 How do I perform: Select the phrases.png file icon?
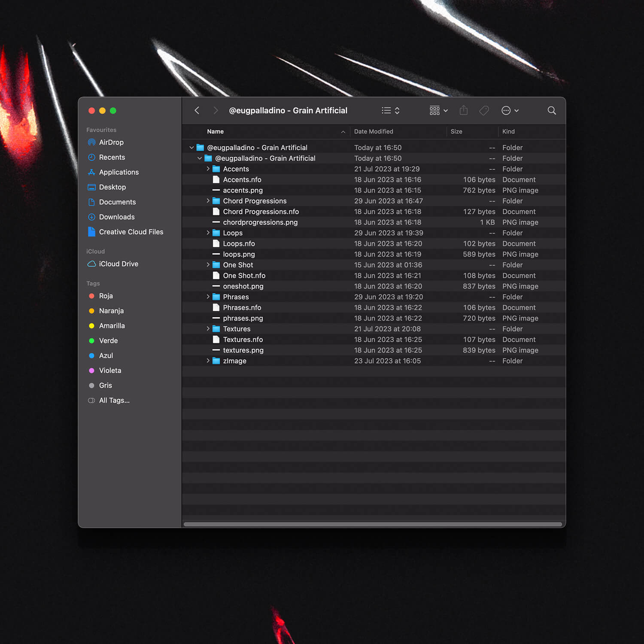click(216, 318)
